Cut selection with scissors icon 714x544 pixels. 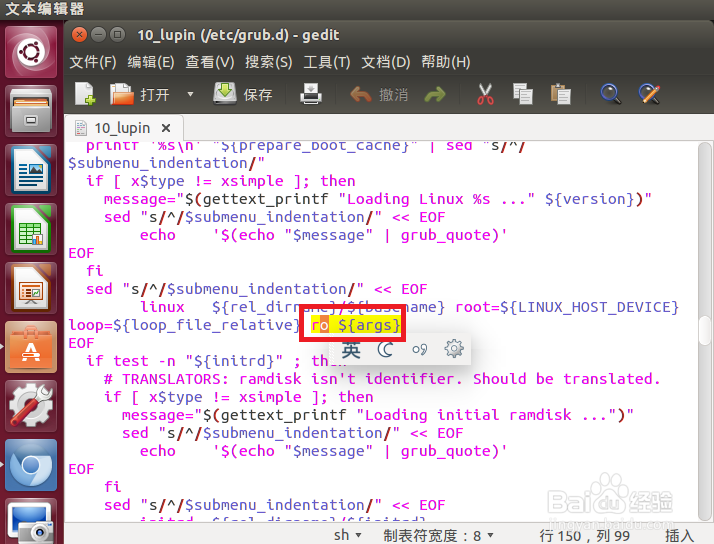485,94
